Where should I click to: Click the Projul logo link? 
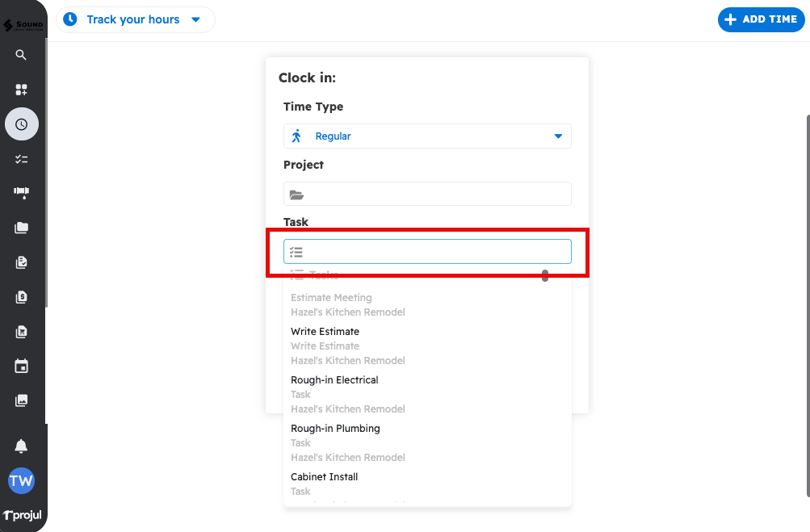pos(23,515)
